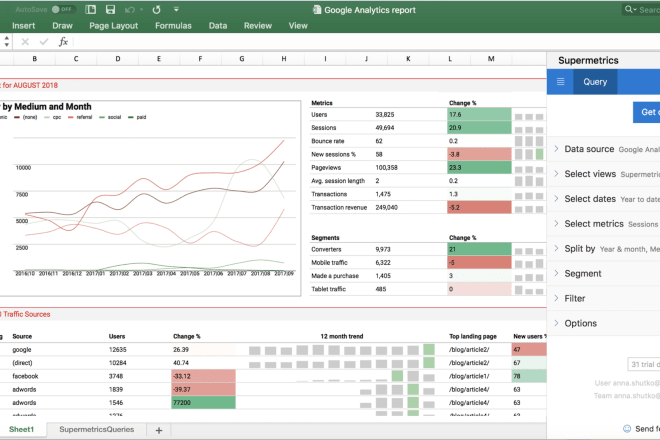Click the Search magnifier icon
This screenshot has width=660, height=440.
click(x=630, y=9)
